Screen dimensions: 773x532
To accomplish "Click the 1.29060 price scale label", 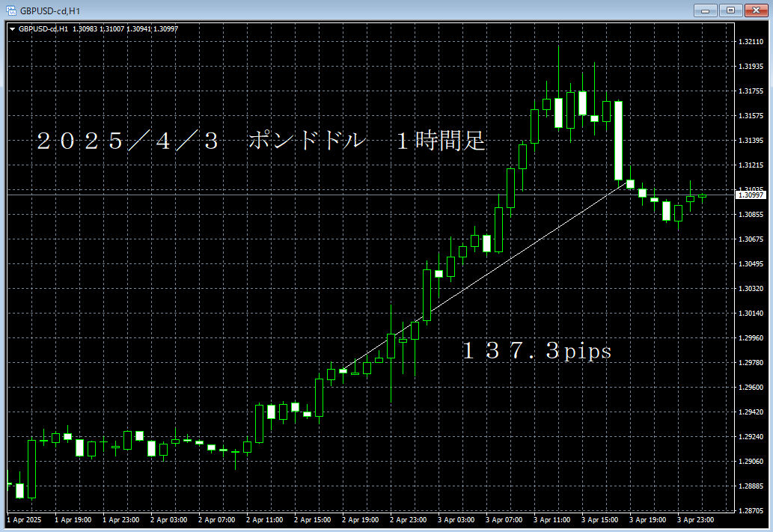I will click(x=751, y=462).
